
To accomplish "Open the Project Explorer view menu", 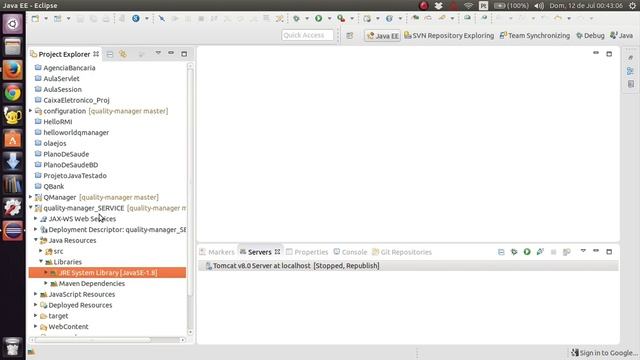I will 158,53.
